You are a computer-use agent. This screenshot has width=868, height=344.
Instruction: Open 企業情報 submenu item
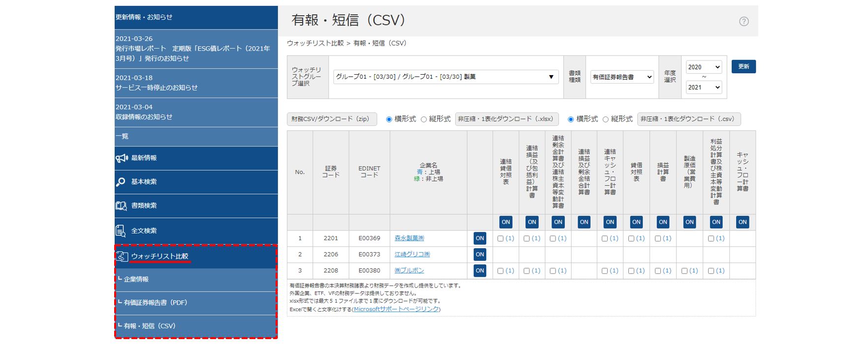(136, 280)
